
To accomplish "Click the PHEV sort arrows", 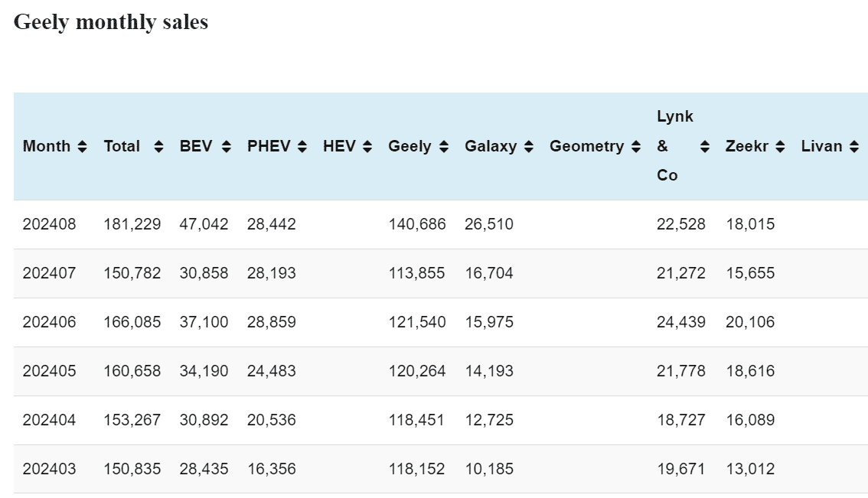I will 302,147.
